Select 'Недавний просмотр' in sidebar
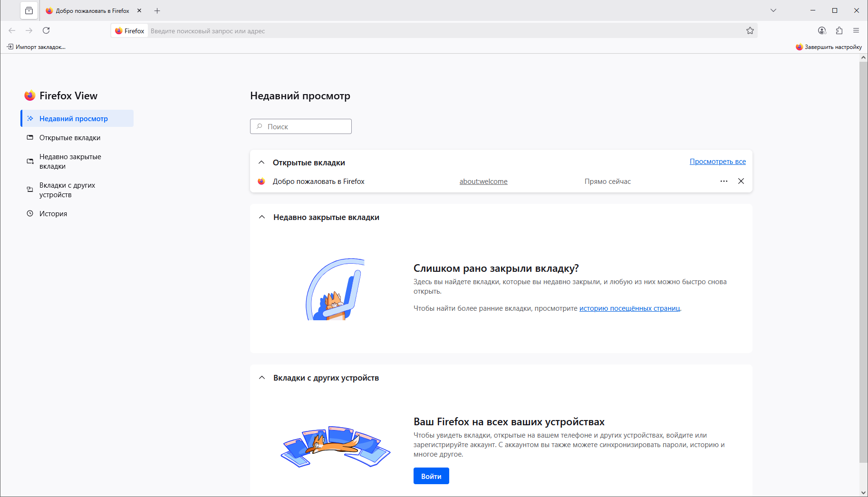This screenshot has width=868, height=497. [77, 118]
